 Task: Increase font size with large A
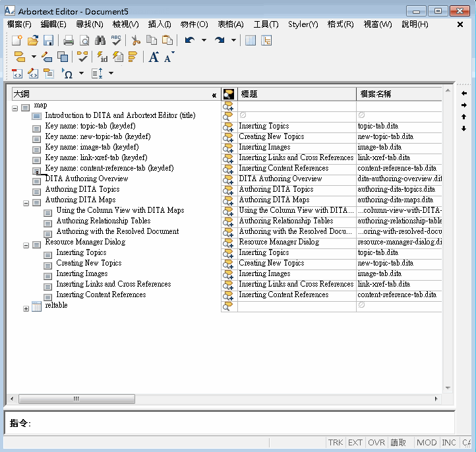click(x=154, y=57)
